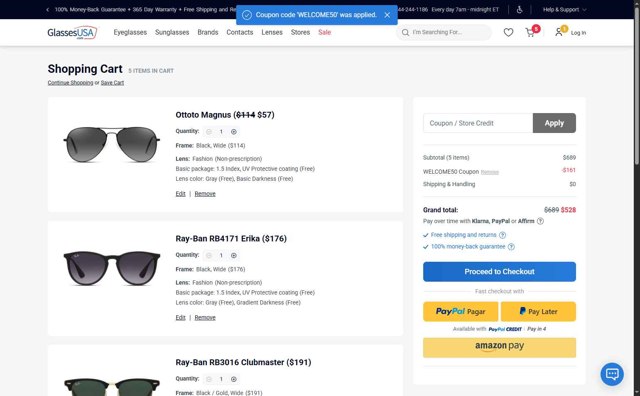Remove the Ottoto Magnus item
This screenshot has width=640, height=396.
(x=205, y=194)
